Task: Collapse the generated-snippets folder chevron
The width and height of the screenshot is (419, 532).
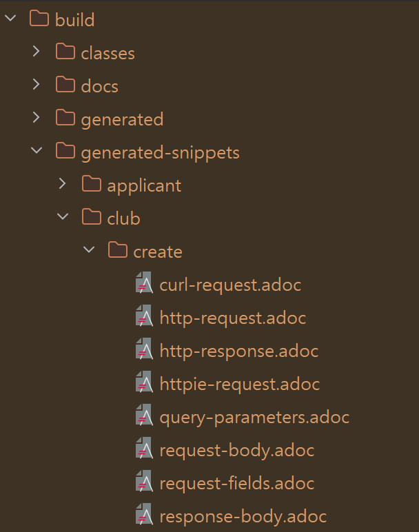Action: point(37,150)
